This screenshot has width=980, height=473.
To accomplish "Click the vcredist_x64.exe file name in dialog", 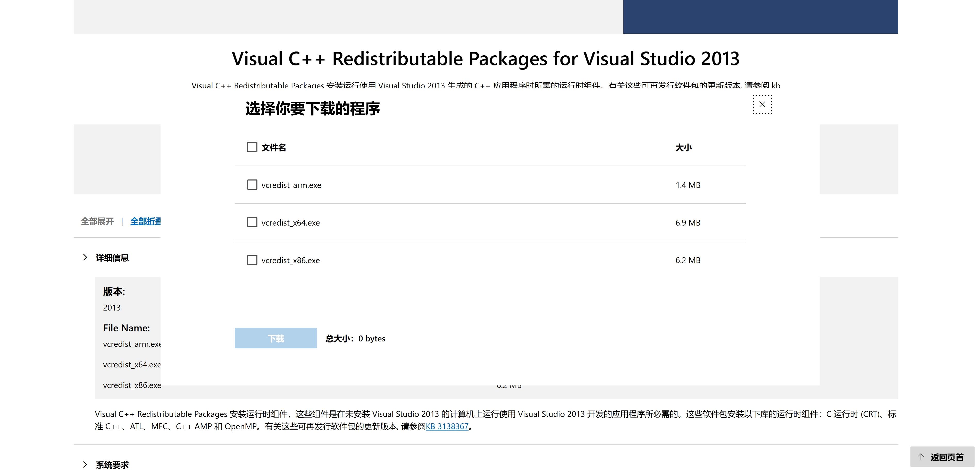I will tap(291, 223).
